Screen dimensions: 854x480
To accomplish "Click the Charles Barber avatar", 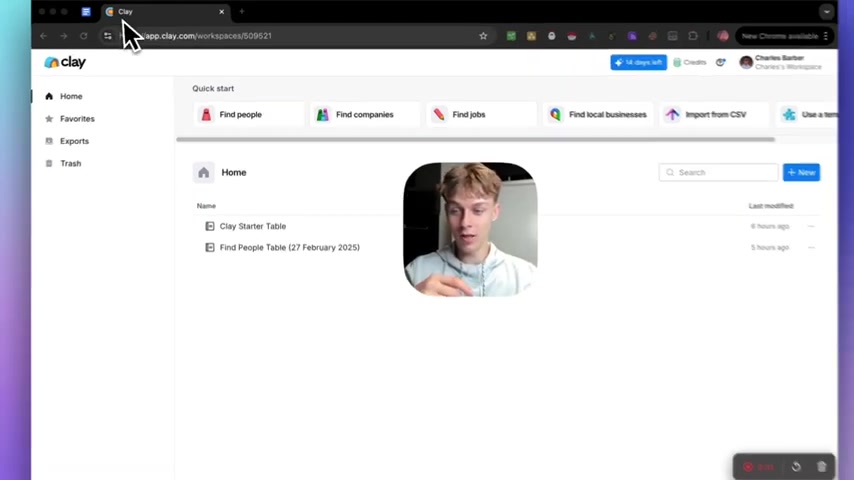I will pyautogui.click(x=746, y=63).
